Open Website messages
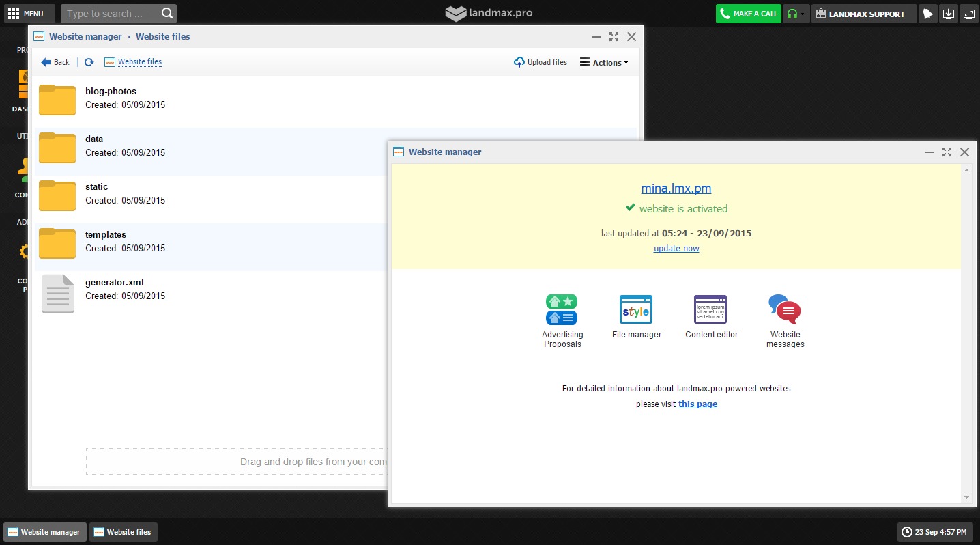980x545 pixels. [785, 310]
